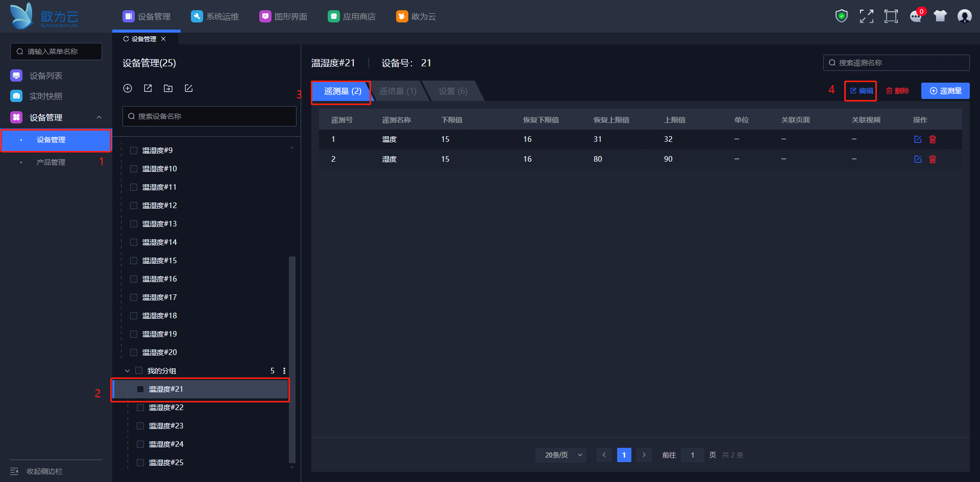Click the 前往 page number input
The image size is (980, 482).
693,455
